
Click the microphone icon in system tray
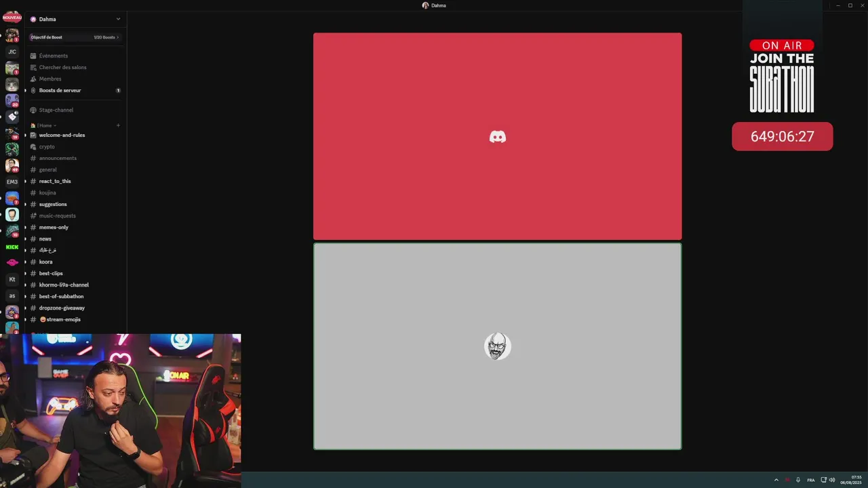coord(798,480)
